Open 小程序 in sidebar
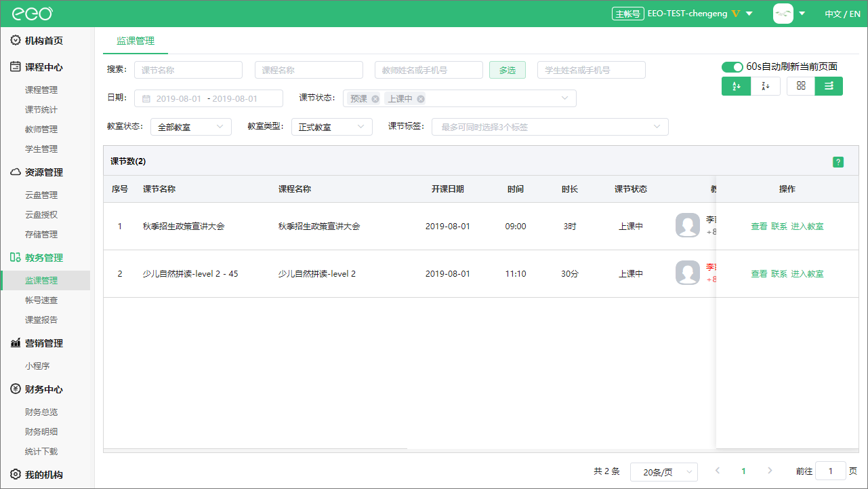The height and width of the screenshot is (489, 868). 37,366
